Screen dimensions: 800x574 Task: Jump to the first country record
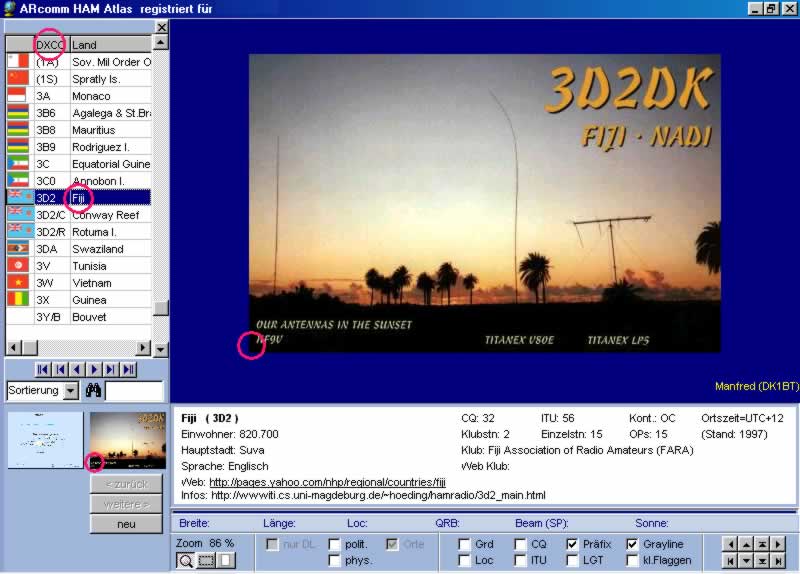pos(43,369)
